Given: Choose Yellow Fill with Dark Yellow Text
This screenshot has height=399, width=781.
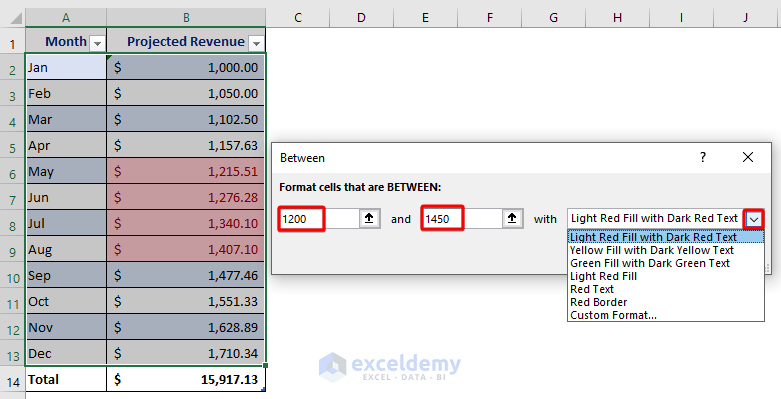Looking at the screenshot, I should (666, 250).
